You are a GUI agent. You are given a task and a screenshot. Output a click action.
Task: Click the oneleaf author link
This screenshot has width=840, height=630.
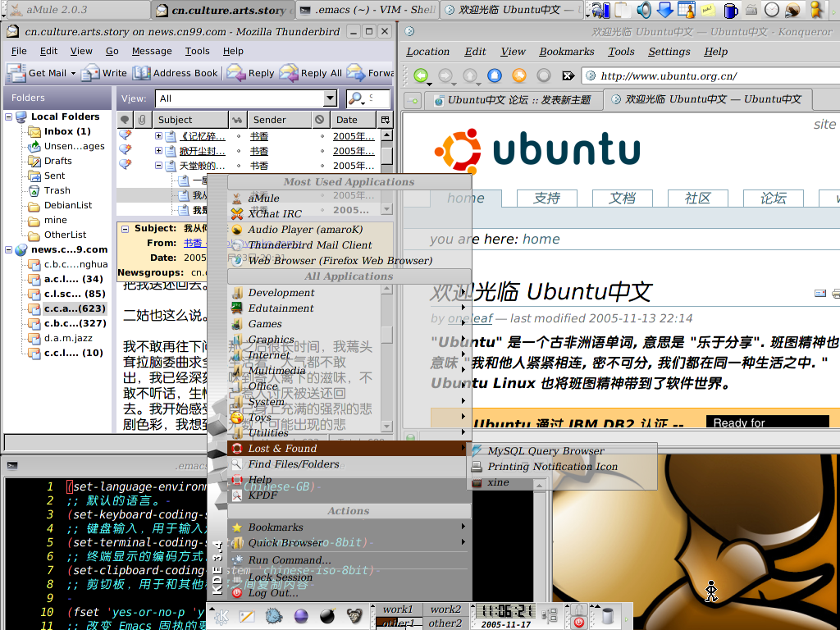click(x=470, y=318)
